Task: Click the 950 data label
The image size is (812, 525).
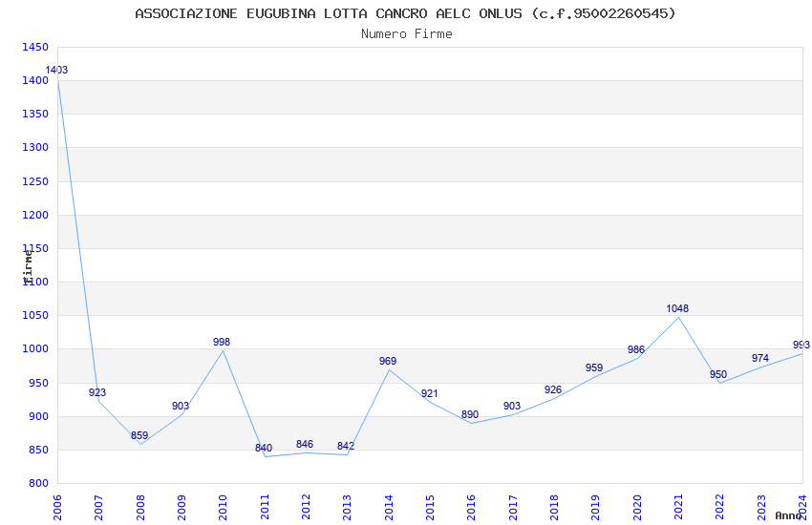Action: coord(718,374)
